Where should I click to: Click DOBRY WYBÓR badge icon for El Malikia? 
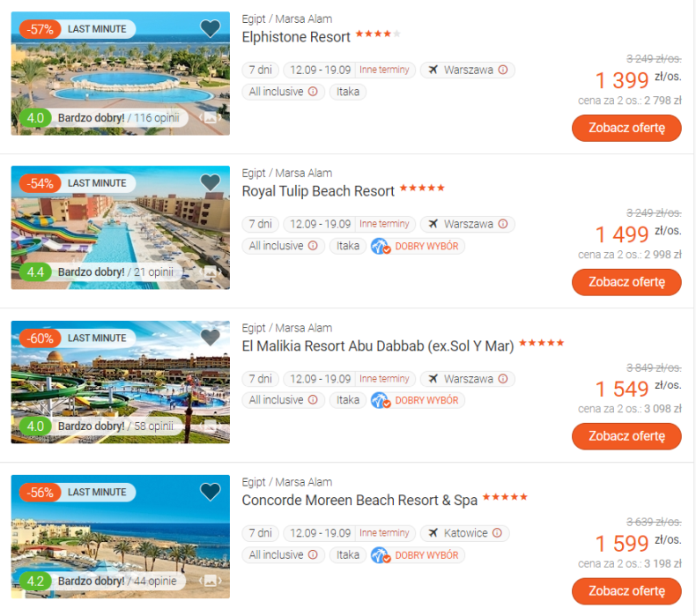tap(381, 401)
